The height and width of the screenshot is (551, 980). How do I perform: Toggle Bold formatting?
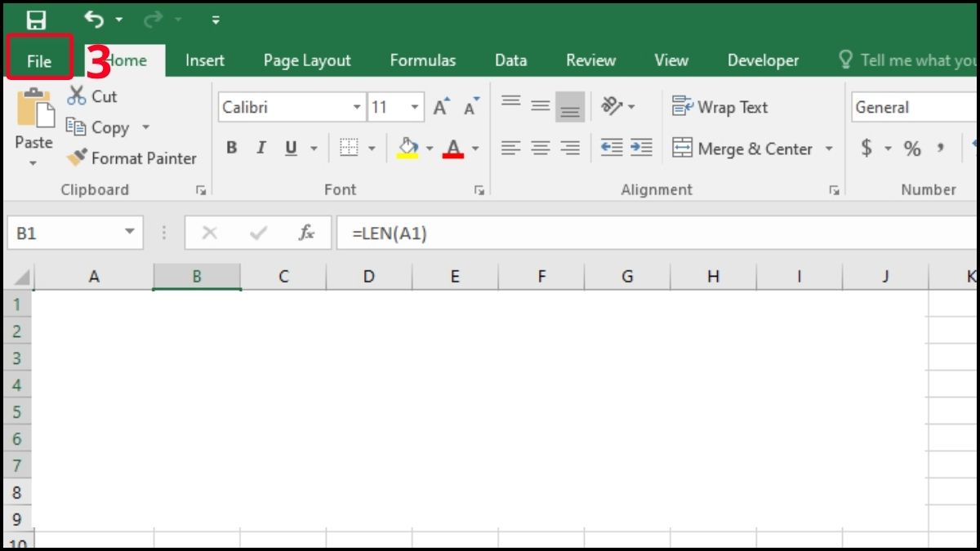pos(232,148)
